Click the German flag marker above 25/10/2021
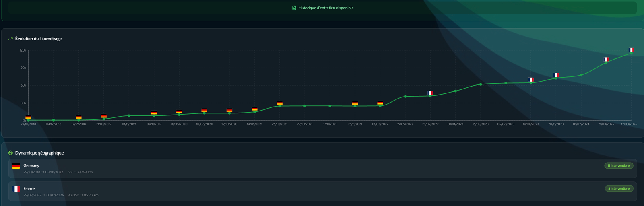644x206 pixels. coord(280,103)
